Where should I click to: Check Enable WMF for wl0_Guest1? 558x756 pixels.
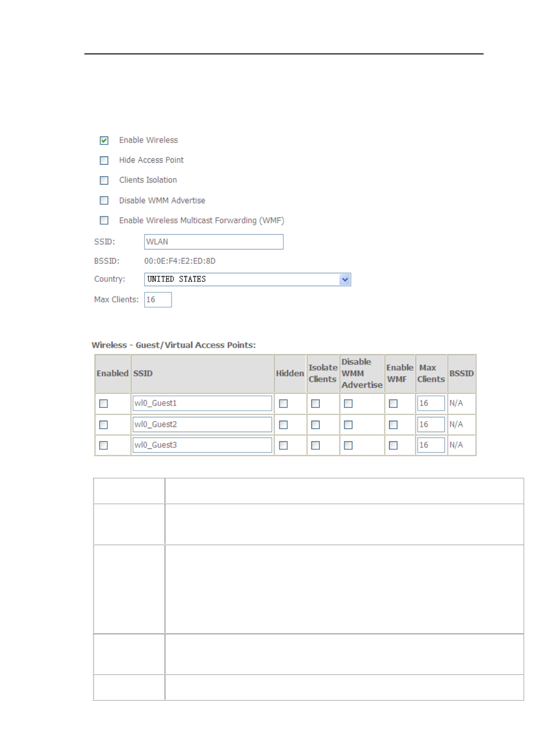[393, 404]
